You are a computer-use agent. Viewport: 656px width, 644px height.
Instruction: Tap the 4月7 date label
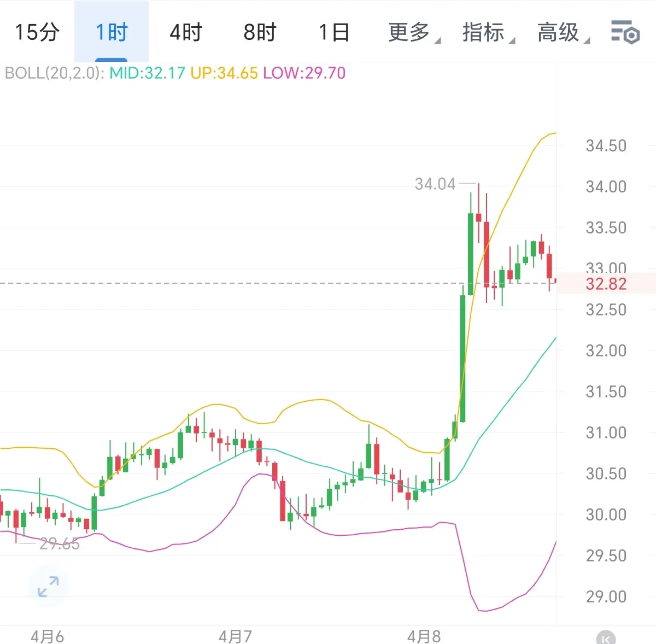235,636
